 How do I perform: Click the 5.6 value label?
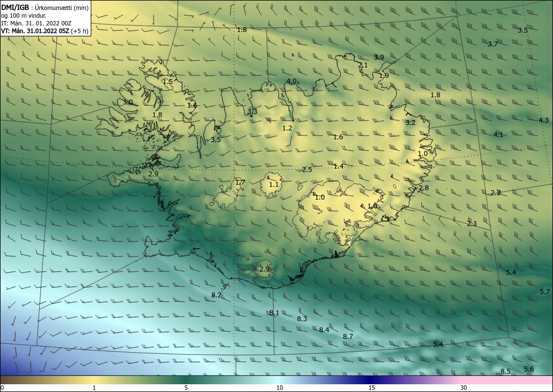pos(529,369)
